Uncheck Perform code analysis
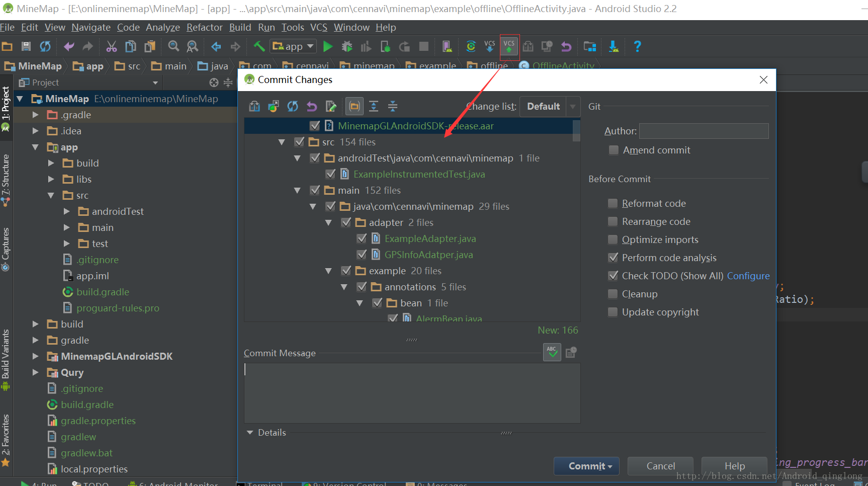868x486 pixels. click(613, 258)
